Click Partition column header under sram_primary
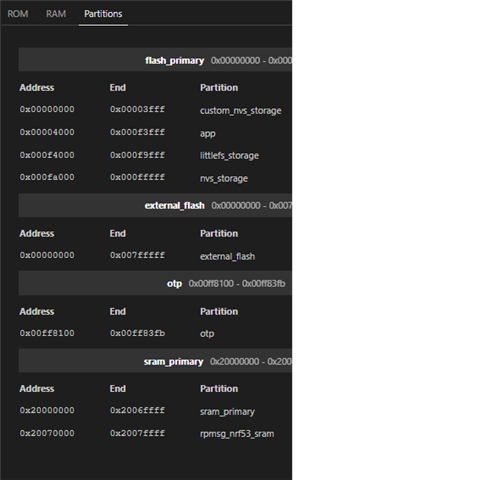The image size is (486, 480). point(219,389)
